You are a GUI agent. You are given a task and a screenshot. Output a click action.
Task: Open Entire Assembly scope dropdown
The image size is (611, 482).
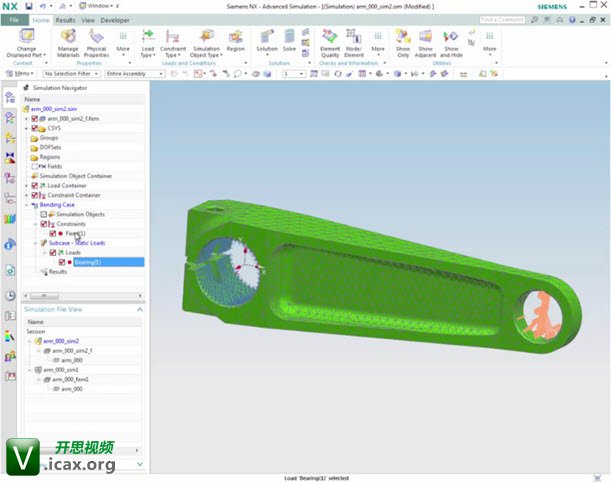(134, 74)
